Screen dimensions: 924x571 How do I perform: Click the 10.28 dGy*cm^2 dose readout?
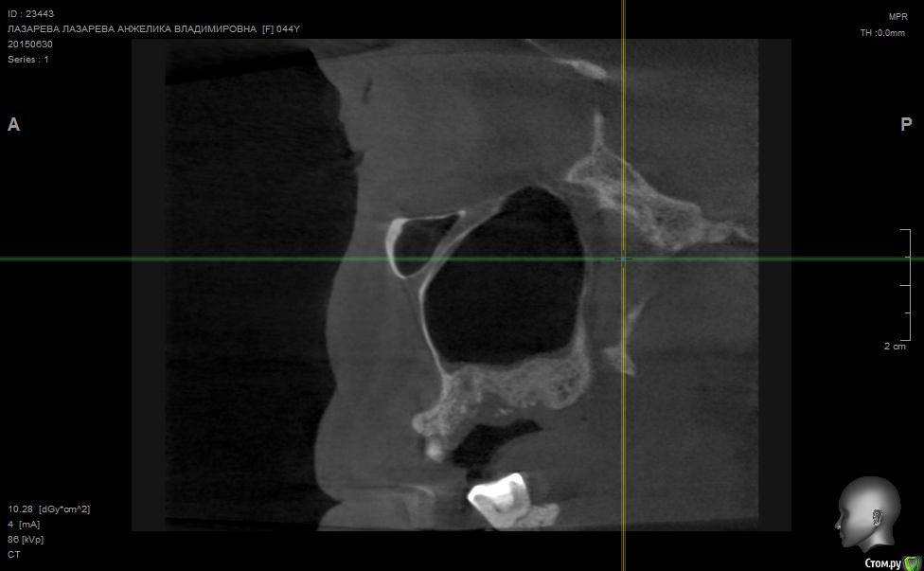click(x=49, y=509)
